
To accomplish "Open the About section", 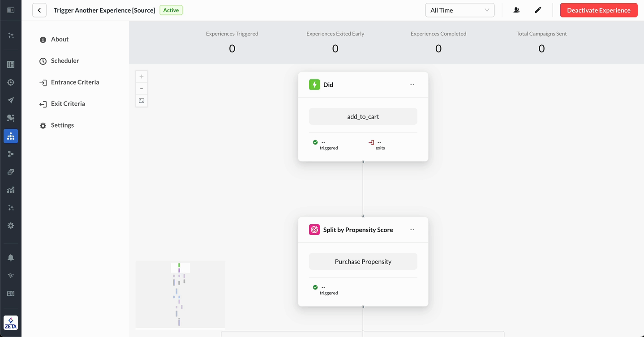I will (60, 39).
